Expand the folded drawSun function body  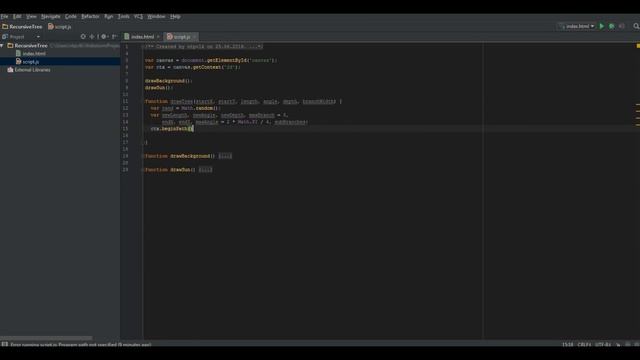[x=205, y=170]
